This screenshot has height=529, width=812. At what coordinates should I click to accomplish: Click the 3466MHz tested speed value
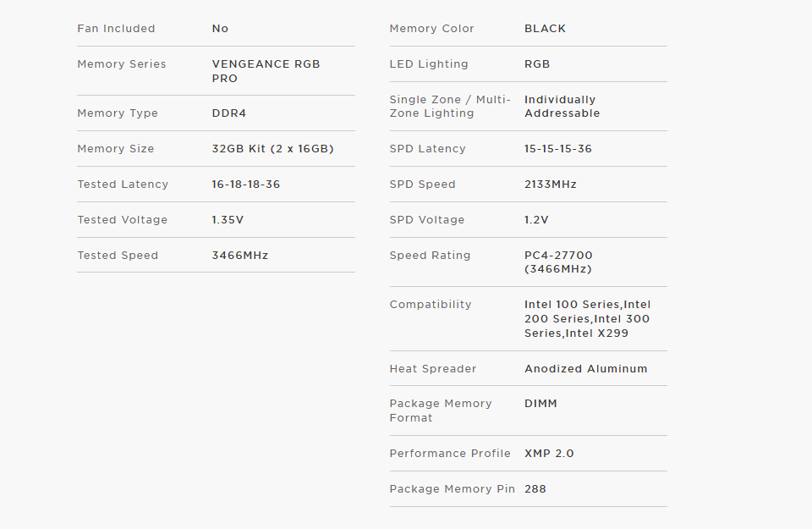pyautogui.click(x=239, y=256)
